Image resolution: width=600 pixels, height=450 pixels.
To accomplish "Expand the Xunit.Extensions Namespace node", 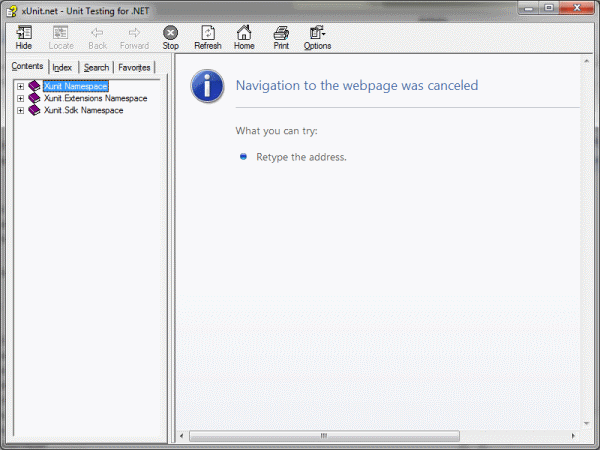I will (x=20, y=98).
